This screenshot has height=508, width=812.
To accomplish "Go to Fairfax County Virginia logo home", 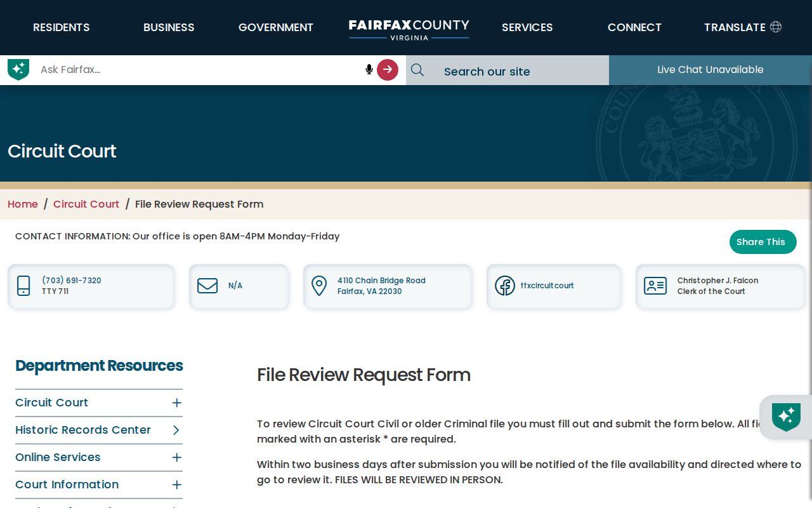I will pos(409,29).
